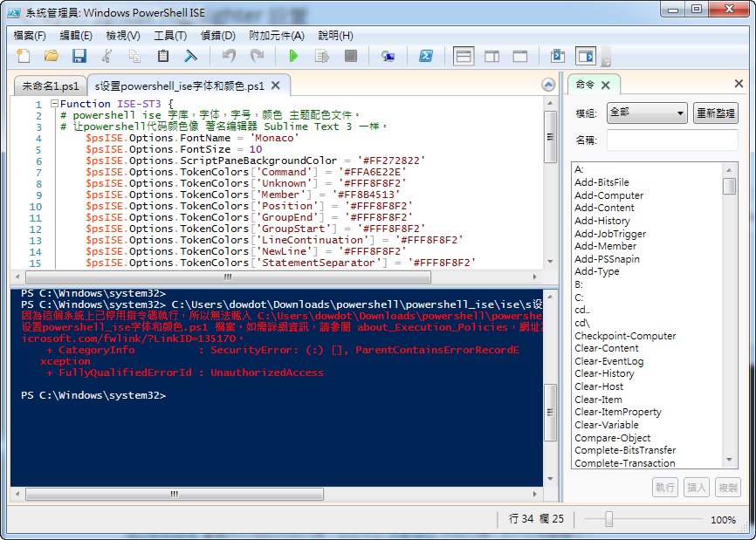Focus the 名稱 search field

672,140
